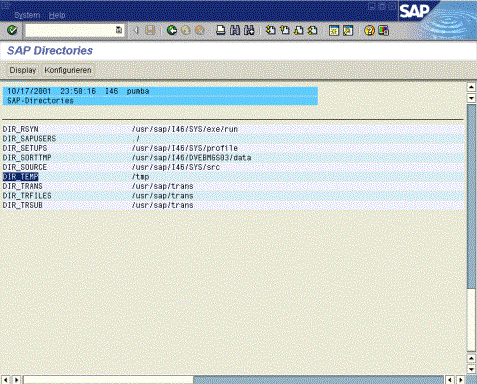Collapse the command field arrow
Screen dimensions: 477x384
pyautogui.click(x=136, y=30)
